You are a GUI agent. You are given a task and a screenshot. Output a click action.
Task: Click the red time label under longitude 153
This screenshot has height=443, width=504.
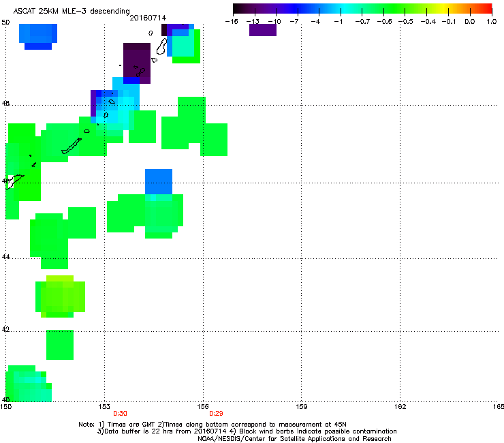click(x=121, y=414)
